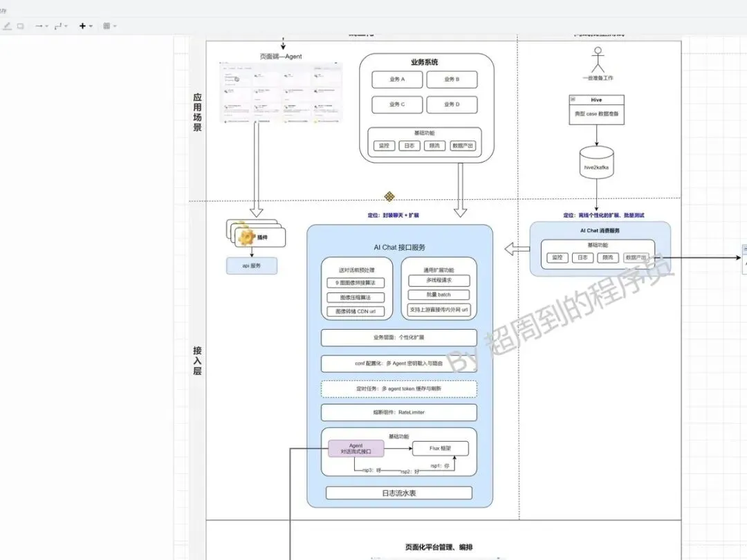Image resolution: width=747 pixels, height=560 pixels.
Task: Open the waypoints connector style dropdown
Action: 61,26
